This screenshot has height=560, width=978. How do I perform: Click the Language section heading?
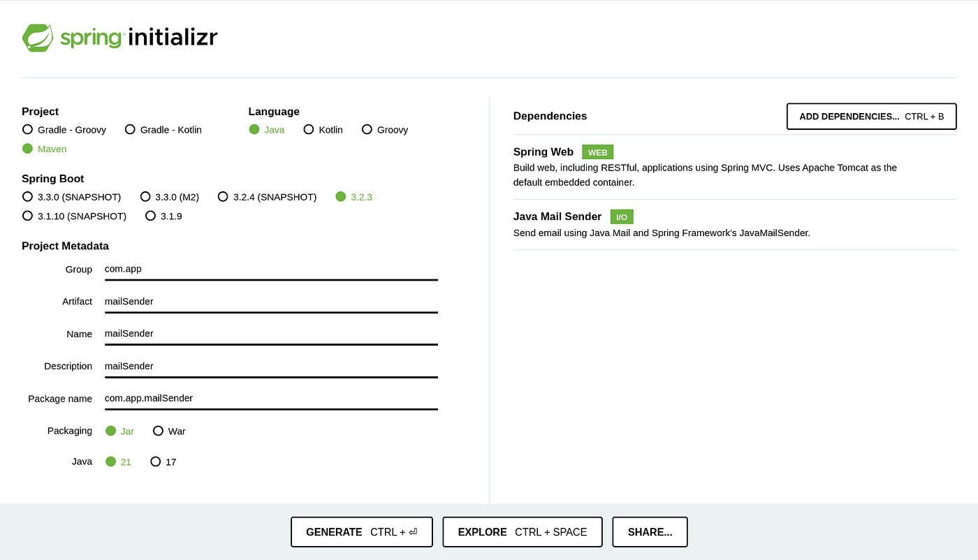274,112
